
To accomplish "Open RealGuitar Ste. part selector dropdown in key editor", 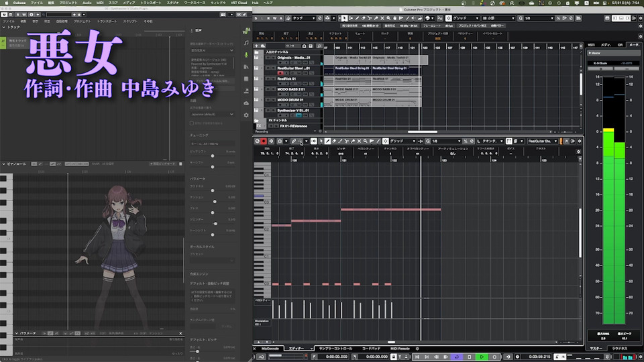I will (x=543, y=141).
